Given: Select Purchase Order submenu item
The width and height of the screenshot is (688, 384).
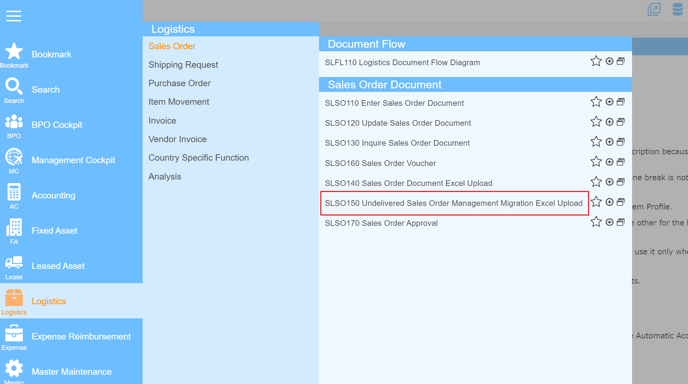Looking at the screenshot, I should click(179, 83).
